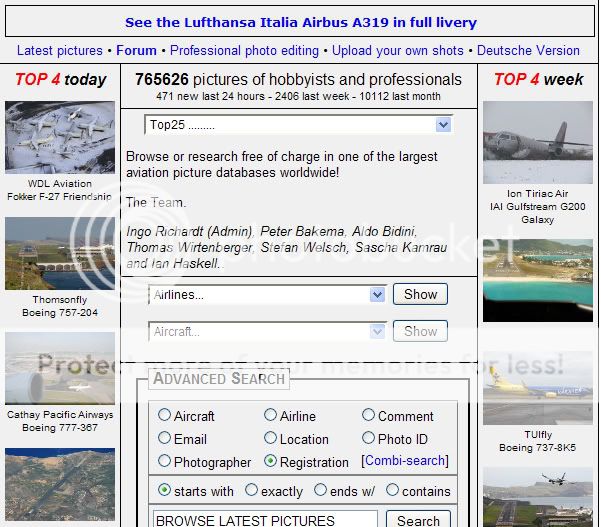Open Thomsonfly Boeing 757-204 thumbnail
601x527 pixels.
pos(60,253)
